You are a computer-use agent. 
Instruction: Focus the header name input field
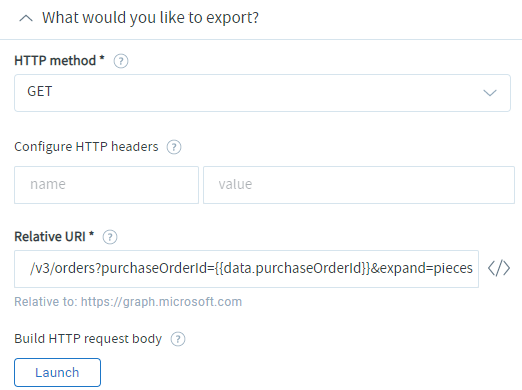pos(106,185)
